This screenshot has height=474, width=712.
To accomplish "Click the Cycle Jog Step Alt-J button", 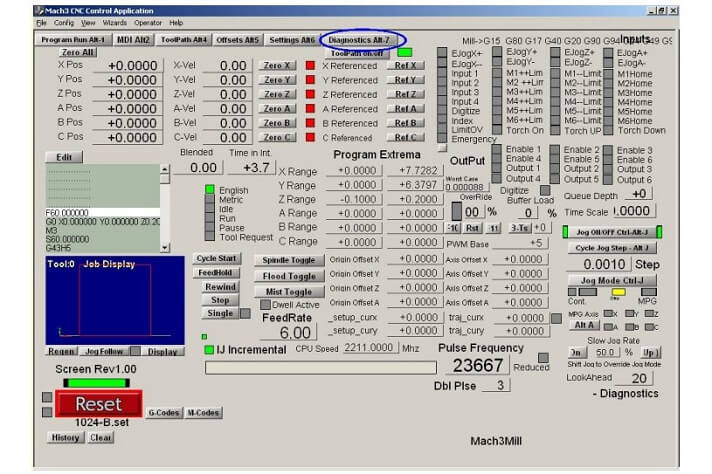I will tap(612, 248).
